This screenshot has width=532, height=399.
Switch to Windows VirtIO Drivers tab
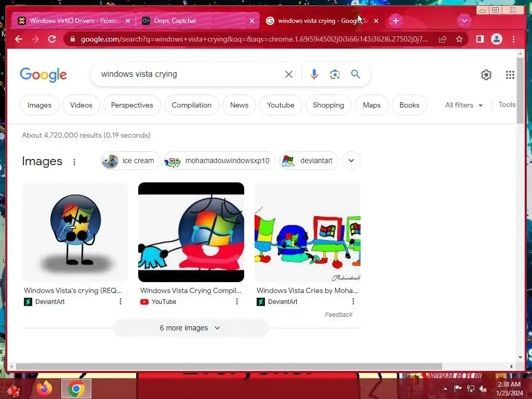click(x=74, y=21)
